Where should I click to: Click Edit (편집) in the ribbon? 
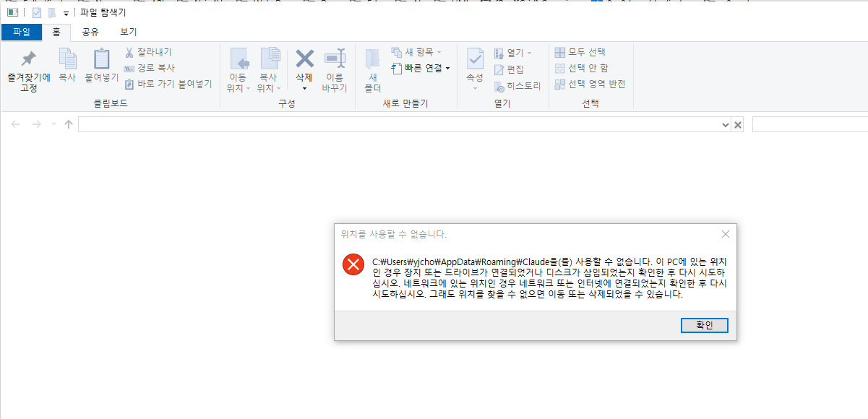509,69
